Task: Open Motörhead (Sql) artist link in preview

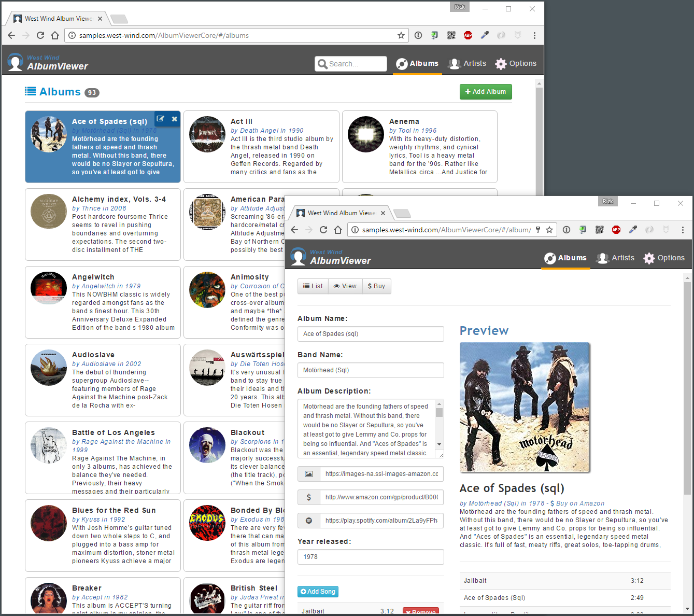Action: [489, 503]
